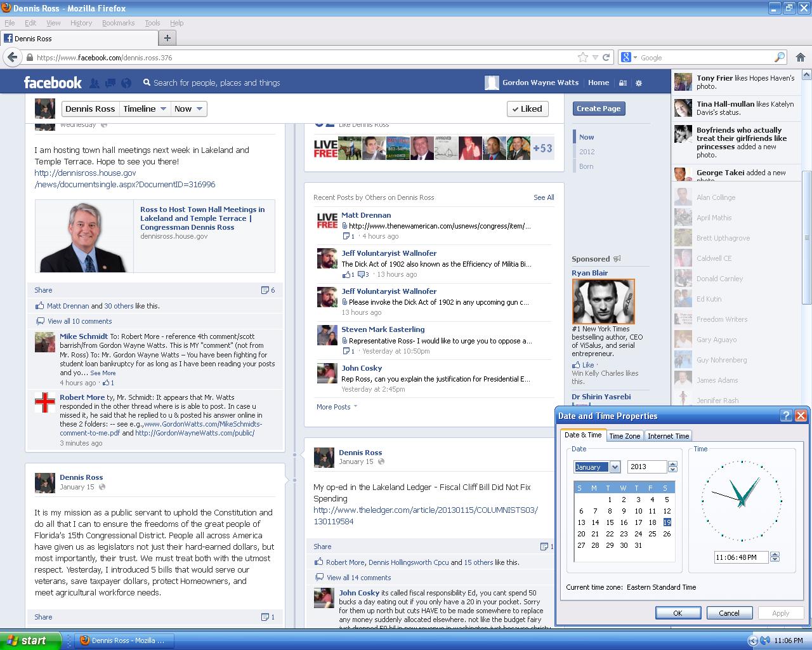Select day 26 in the calendar
The image size is (812, 650).
(x=667, y=534)
